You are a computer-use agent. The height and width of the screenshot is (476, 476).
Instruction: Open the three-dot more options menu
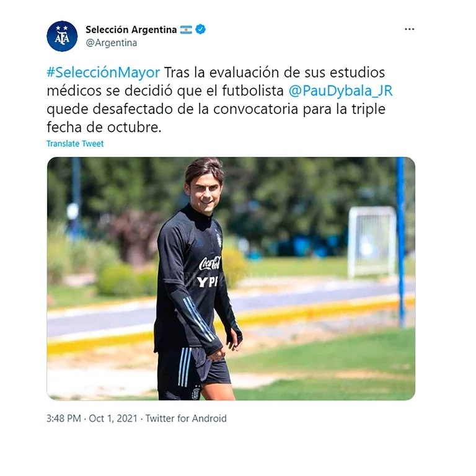point(409,29)
